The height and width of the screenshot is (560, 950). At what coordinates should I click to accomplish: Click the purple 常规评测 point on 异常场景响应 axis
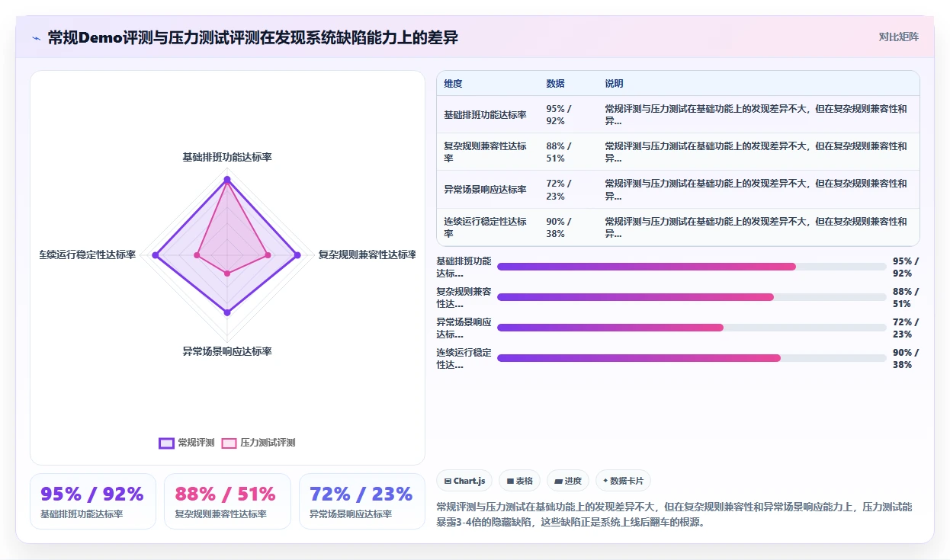click(x=226, y=312)
